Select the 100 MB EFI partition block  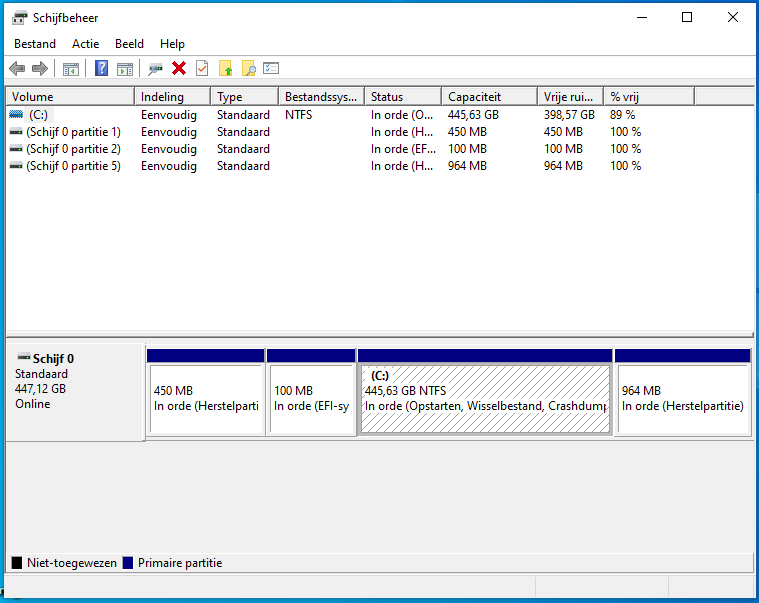[311, 398]
